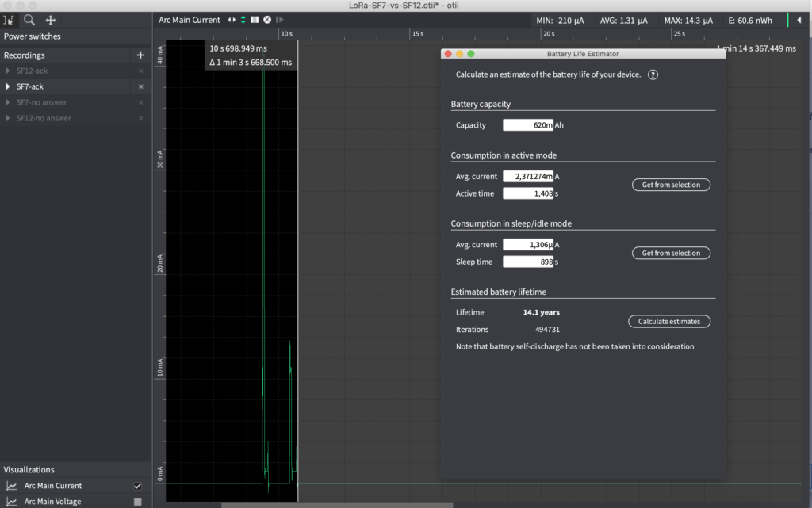This screenshot has width=812, height=508.
Task: Click Calculate estimates button
Action: [x=669, y=321]
